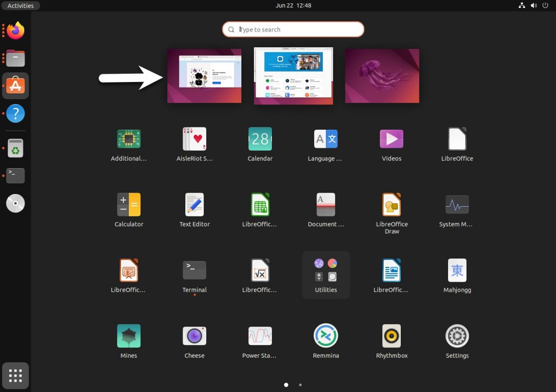
Task: Open the Videos app
Action: point(392,145)
